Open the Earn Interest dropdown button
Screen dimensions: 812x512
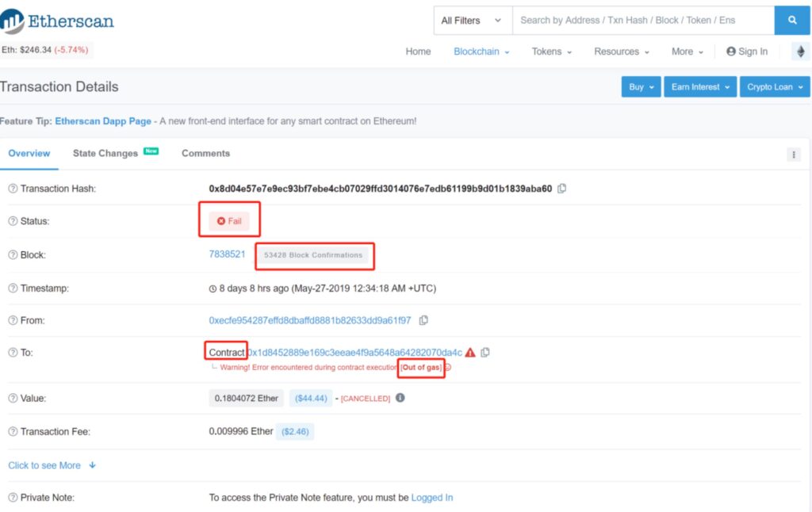coord(700,87)
